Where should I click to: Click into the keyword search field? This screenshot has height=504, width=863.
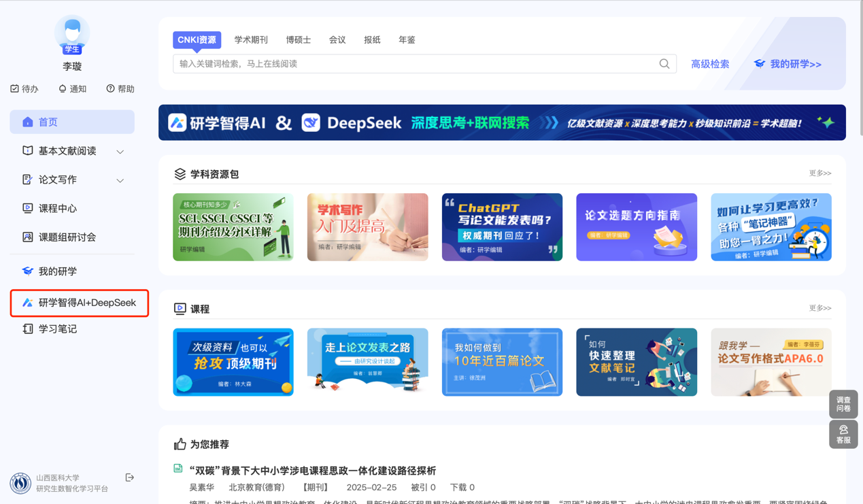tap(415, 64)
